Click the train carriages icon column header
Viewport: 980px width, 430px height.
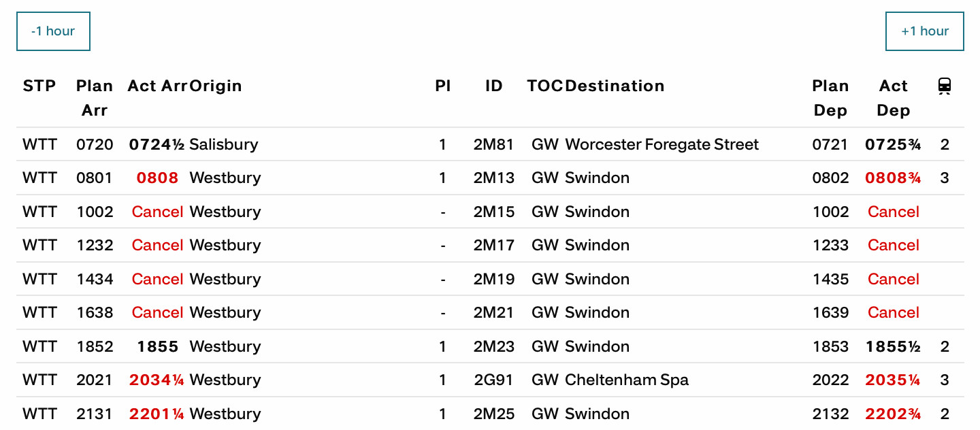pos(944,86)
